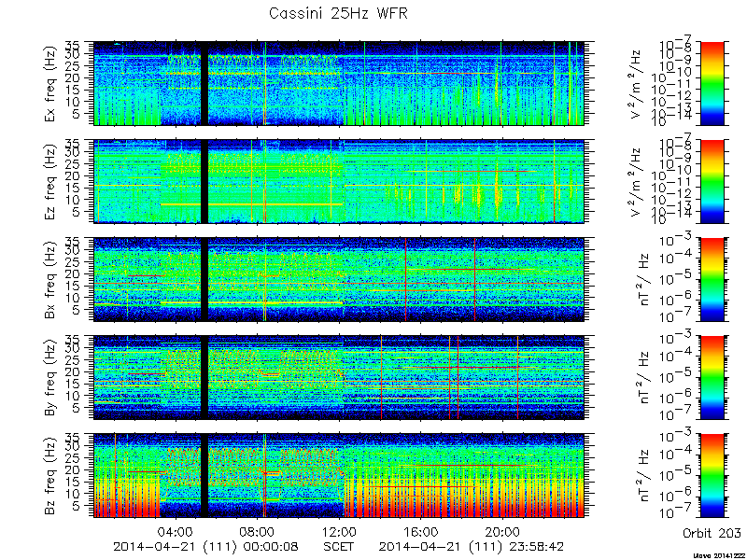Select the Ez freq spectrogram panel
The image size is (747, 560).
339,181
